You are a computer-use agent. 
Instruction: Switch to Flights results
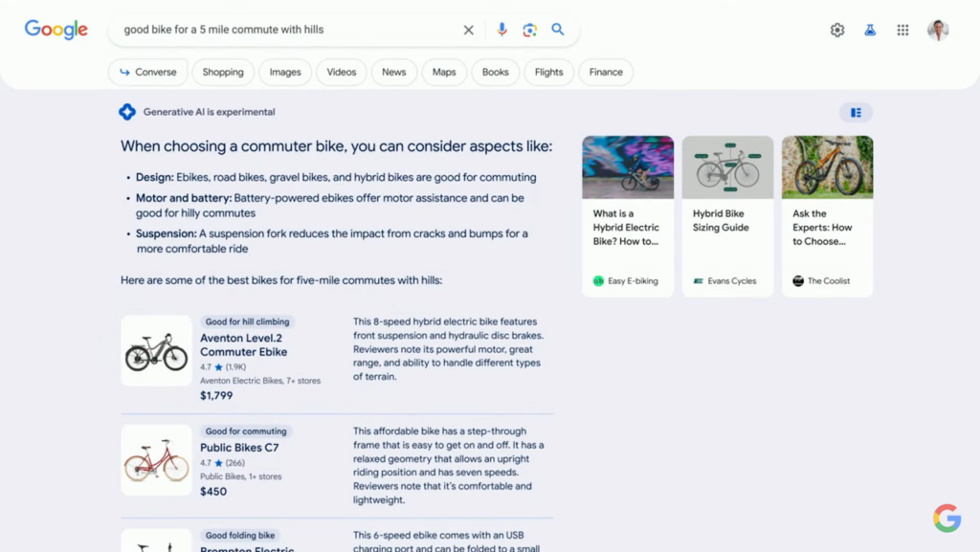coord(548,72)
